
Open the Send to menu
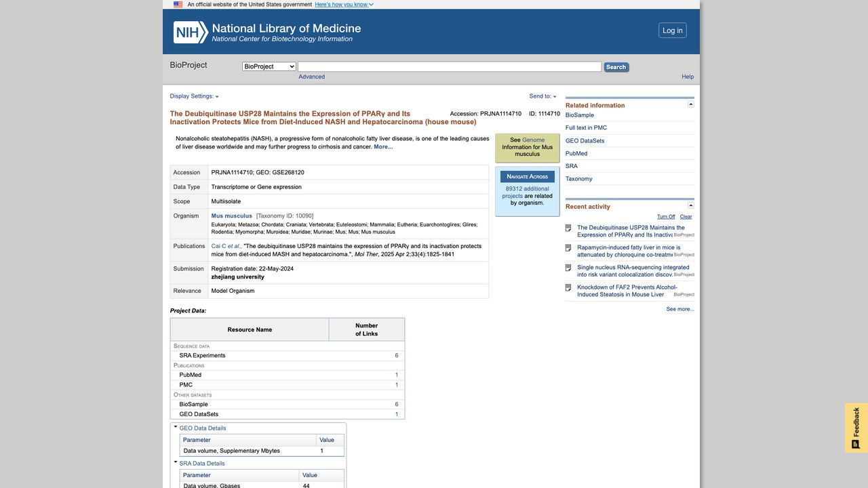tap(542, 96)
